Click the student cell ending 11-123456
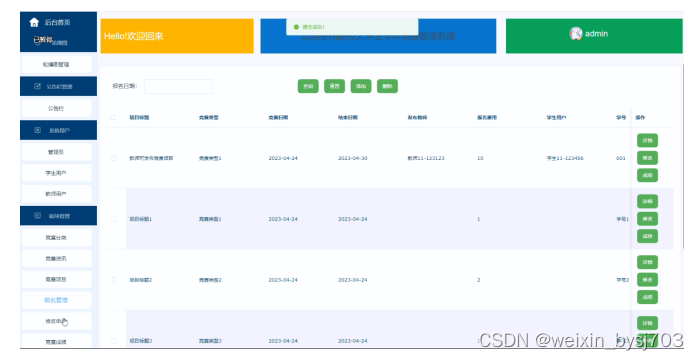Image resolution: width=699 pixels, height=360 pixels. (x=565, y=158)
